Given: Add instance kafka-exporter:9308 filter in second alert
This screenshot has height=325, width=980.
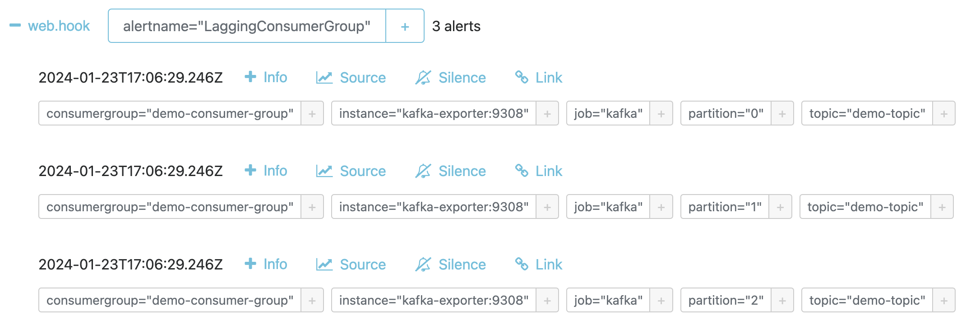Looking at the screenshot, I should 547,207.
